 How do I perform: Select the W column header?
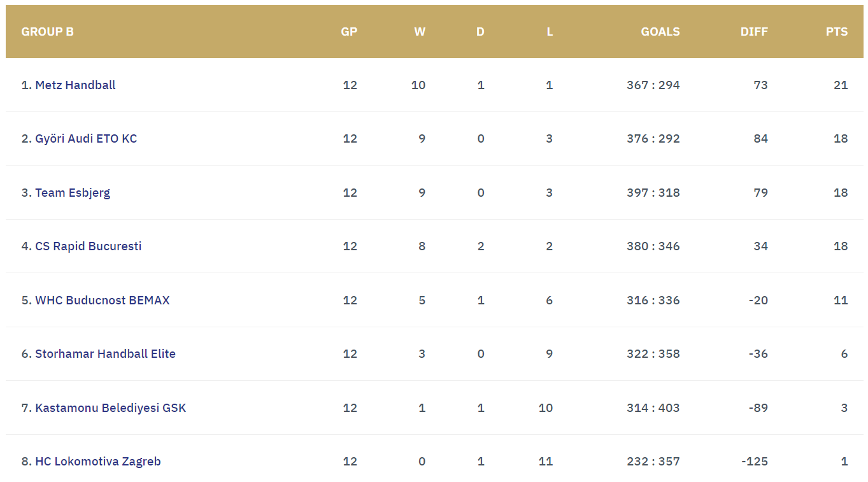420,32
